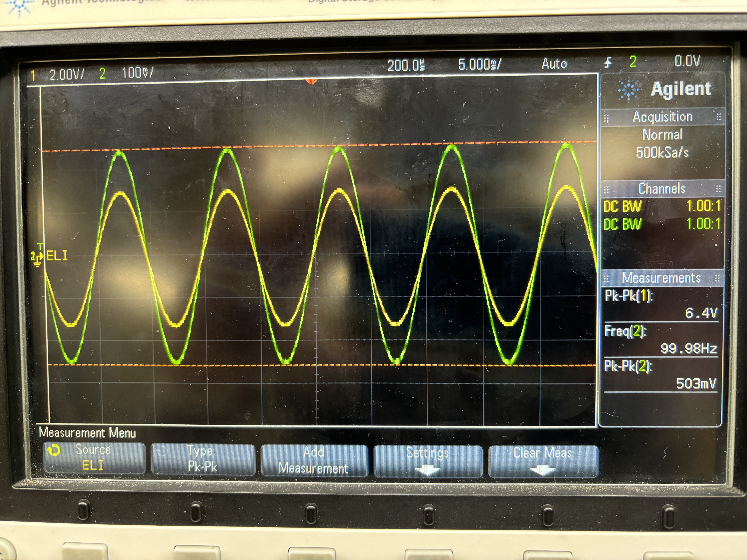Click the orange trigger position marker at top

pyautogui.click(x=311, y=81)
